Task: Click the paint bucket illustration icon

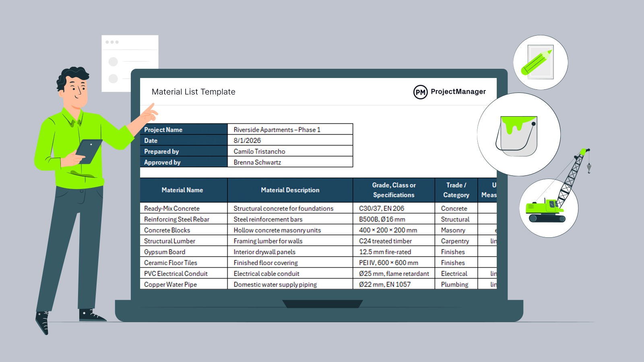Action: click(517, 135)
